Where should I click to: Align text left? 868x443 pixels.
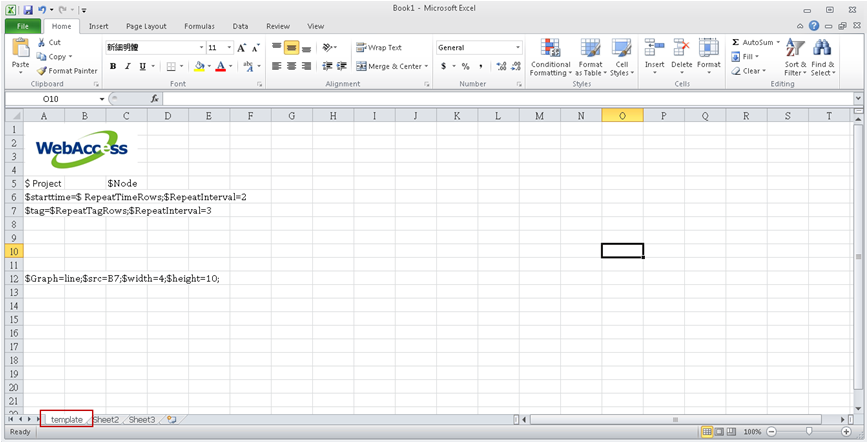[x=277, y=66]
